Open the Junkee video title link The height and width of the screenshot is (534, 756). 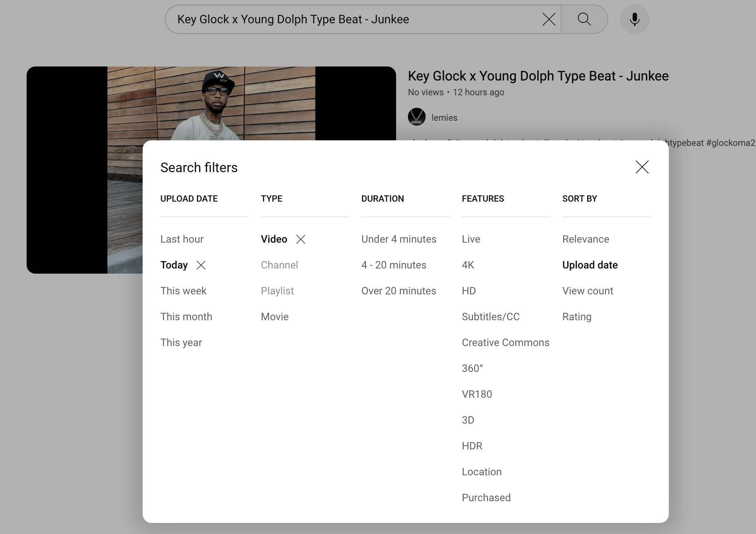(538, 76)
